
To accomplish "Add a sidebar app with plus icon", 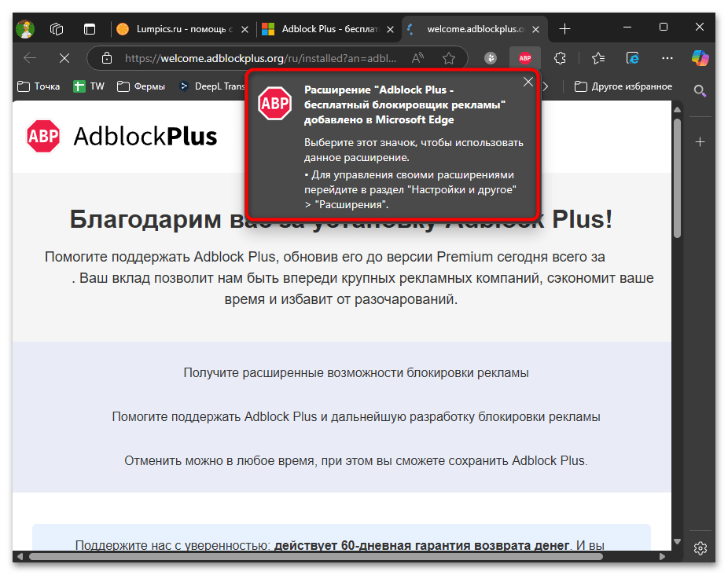I will 700,142.
